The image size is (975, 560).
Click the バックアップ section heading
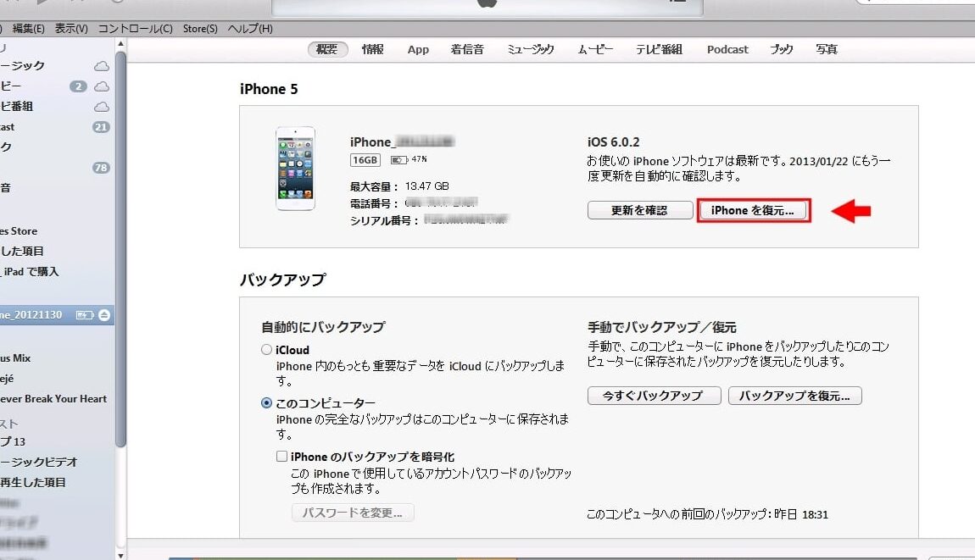(x=283, y=280)
